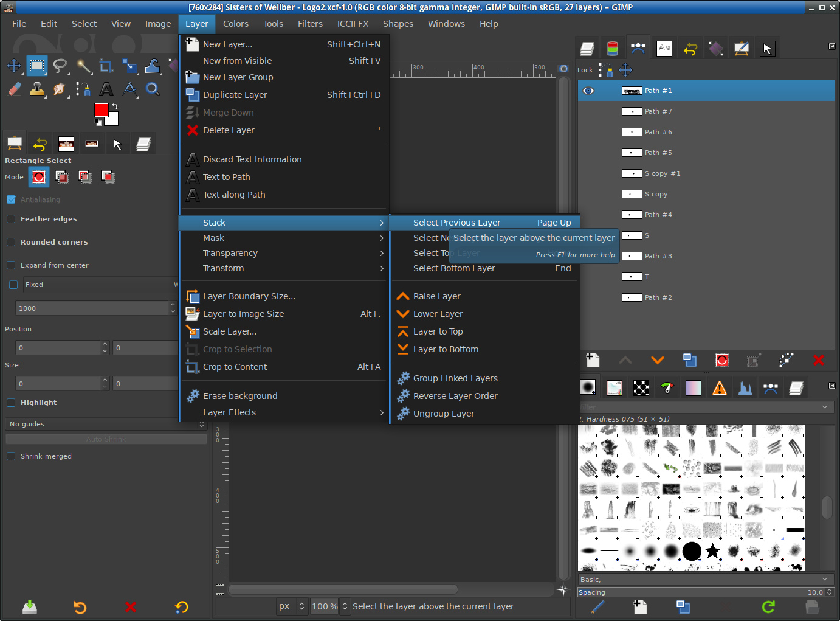Select the Rectangle Select tool
Viewport: 840px width, 621px height.
coord(37,66)
